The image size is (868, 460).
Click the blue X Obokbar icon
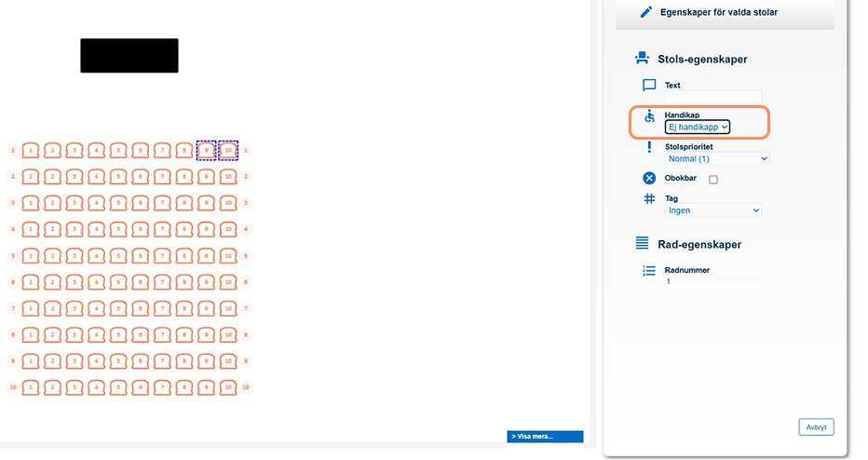(x=649, y=178)
